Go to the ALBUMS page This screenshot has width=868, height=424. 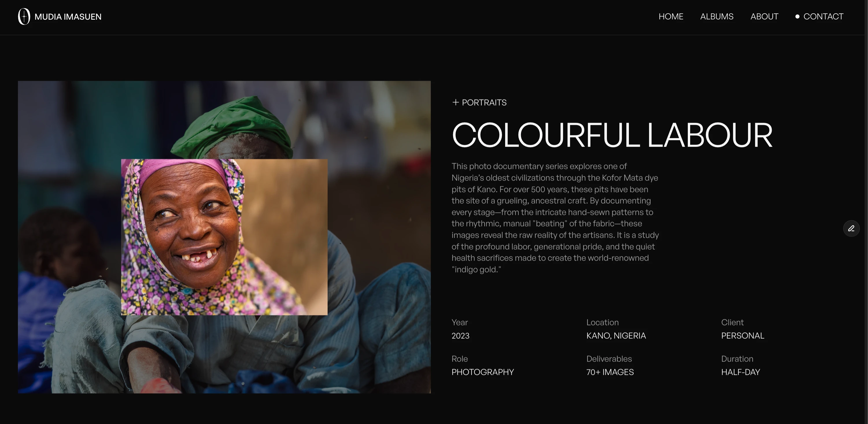pyautogui.click(x=717, y=16)
